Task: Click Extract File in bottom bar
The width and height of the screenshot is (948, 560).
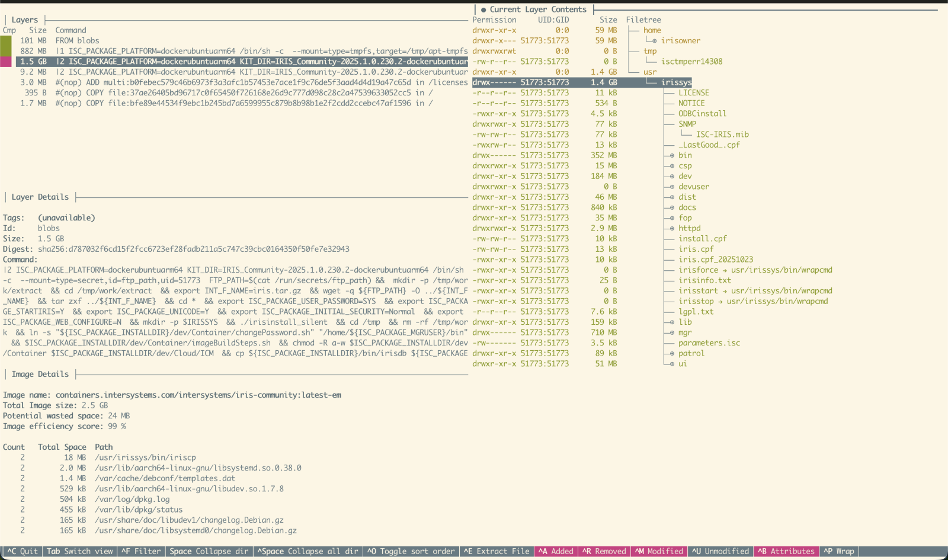Action: [496, 551]
